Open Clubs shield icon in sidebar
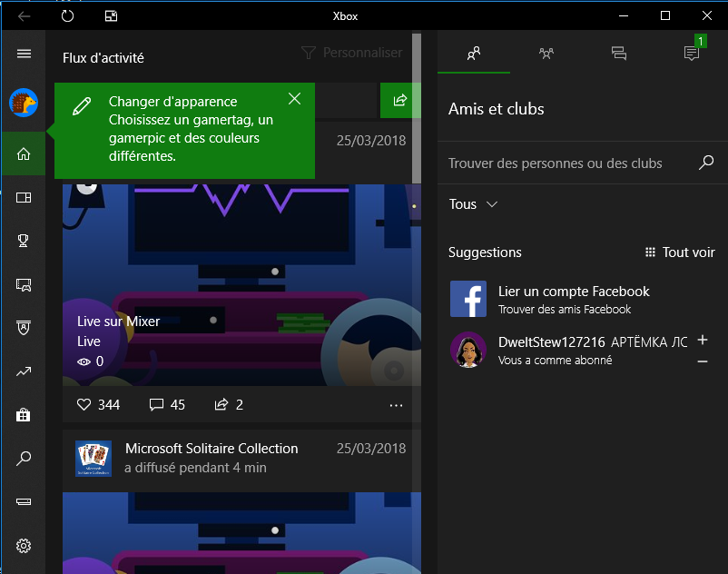This screenshot has width=728, height=574. click(24, 327)
